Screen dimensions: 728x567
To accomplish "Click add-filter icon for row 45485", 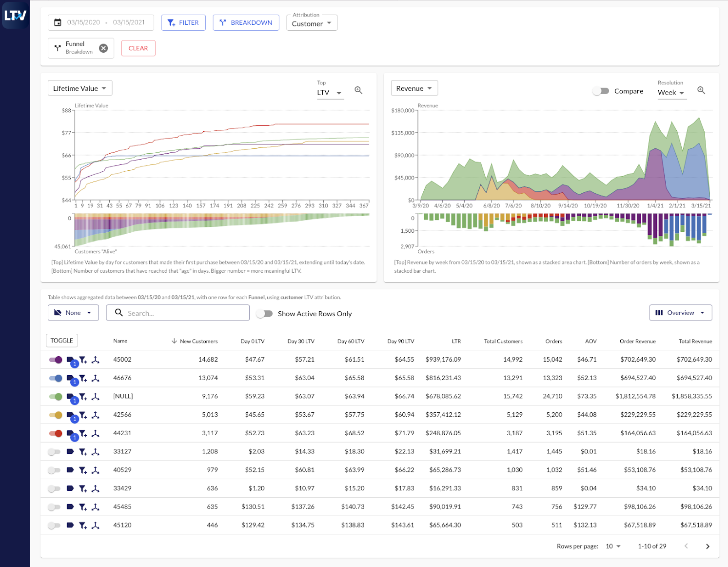I will (x=83, y=507).
